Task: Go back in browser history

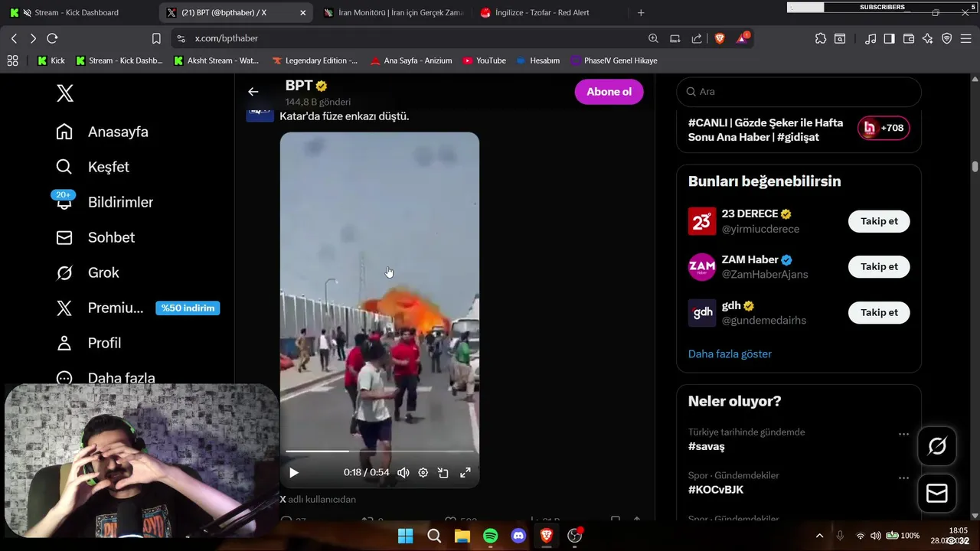Action: 14,38
